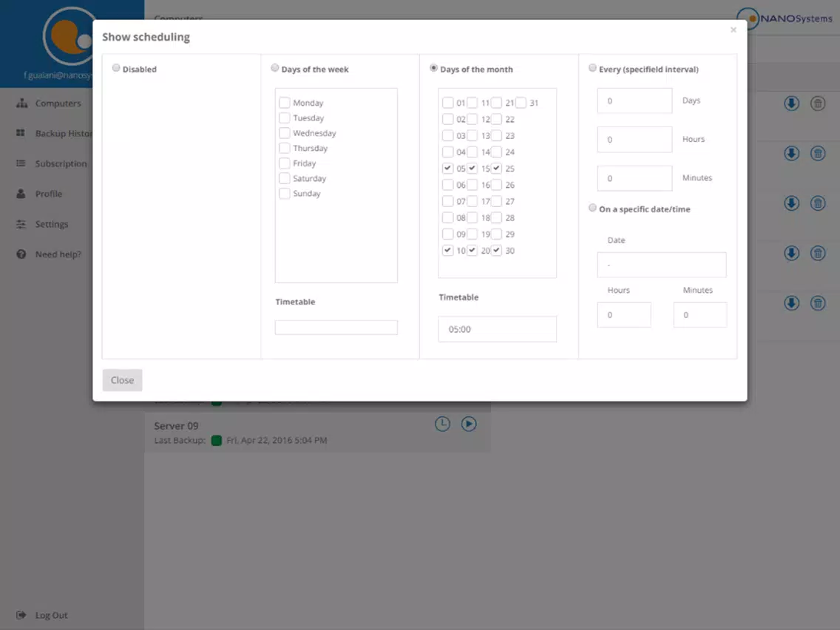Click the Profile person icon
The height and width of the screenshot is (630, 840).
(21, 194)
